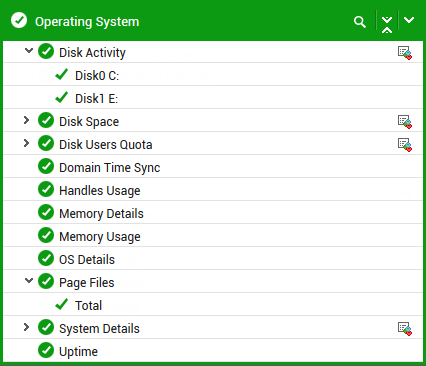Open the header dropdown chevron menu
This screenshot has height=366, width=426.
coord(409,20)
